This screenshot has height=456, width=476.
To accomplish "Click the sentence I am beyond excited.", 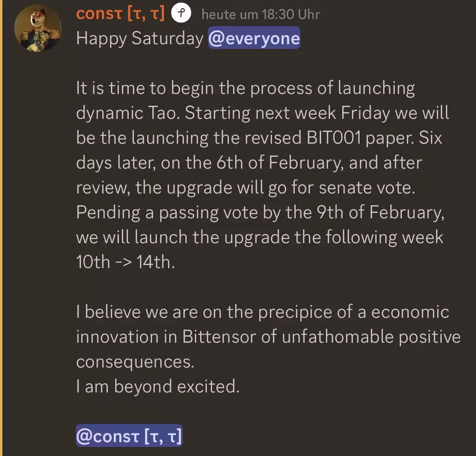I will [158, 387].
